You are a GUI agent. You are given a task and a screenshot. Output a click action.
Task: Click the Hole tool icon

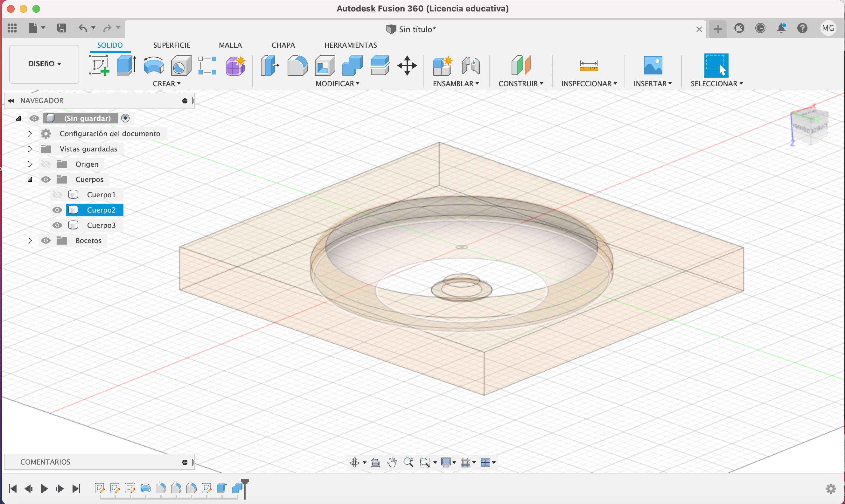pyautogui.click(x=181, y=65)
